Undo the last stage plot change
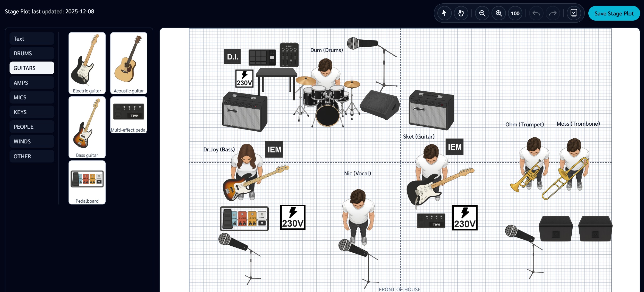The image size is (644, 292). [x=536, y=13]
